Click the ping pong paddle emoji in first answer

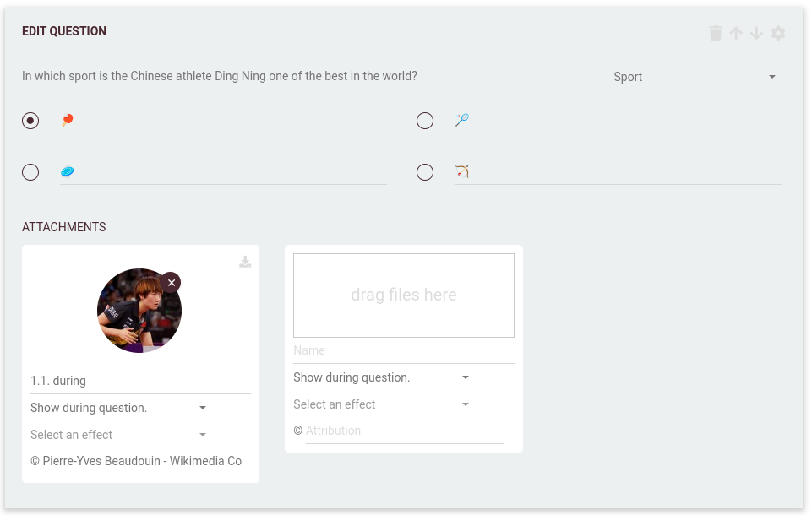(66, 119)
